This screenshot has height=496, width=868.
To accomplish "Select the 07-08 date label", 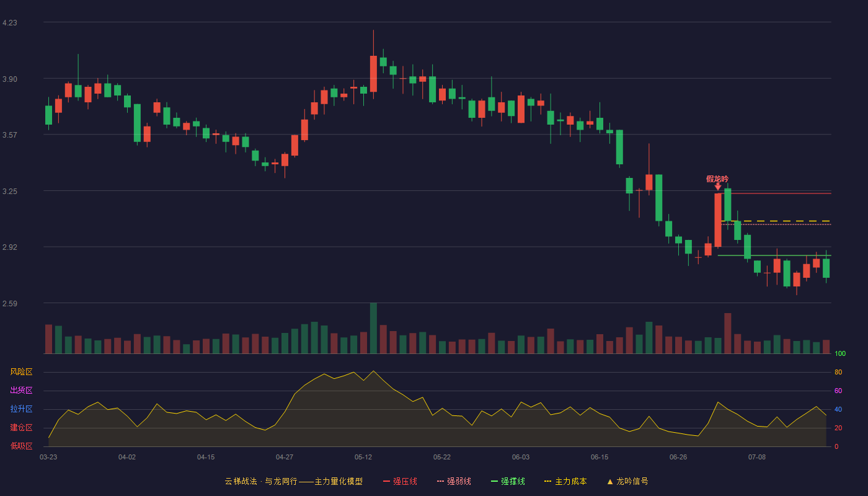I will [x=757, y=457].
